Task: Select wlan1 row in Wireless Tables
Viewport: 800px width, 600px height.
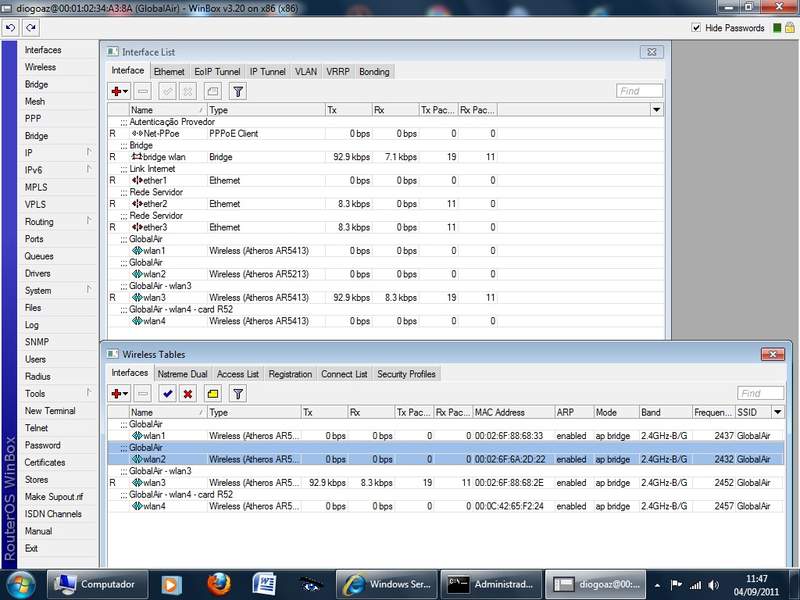Action: (445, 436)
